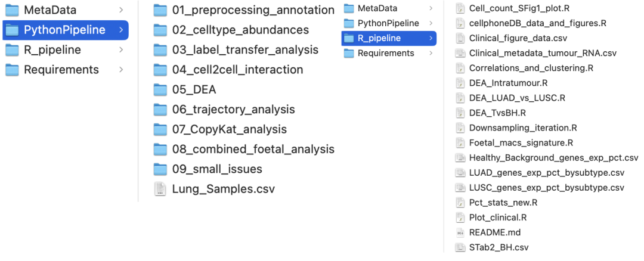The width and height of the screenshot is (644, 261).
Task: Select the Foetal_macs_signature.R file
Action: pos(521,142)
